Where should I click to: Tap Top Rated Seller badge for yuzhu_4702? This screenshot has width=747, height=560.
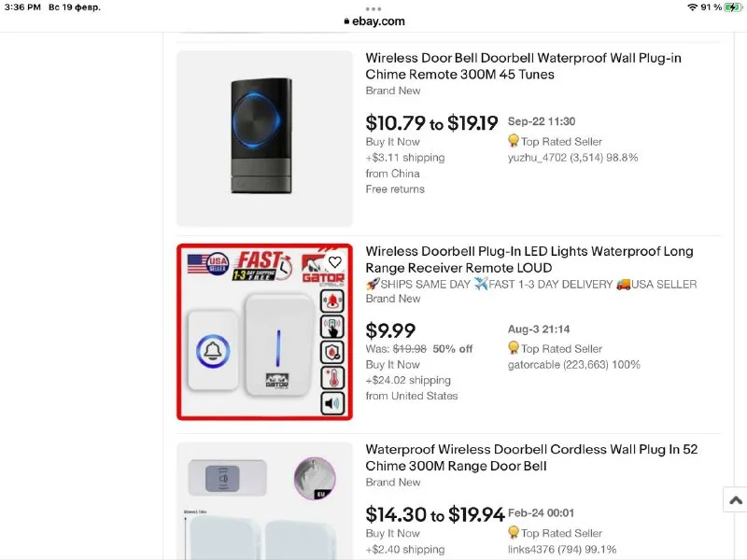pyautogui.click(x=514, y=142)
